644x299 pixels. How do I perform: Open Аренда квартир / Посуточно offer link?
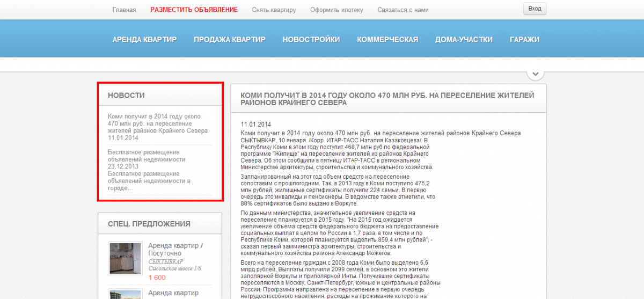(x=175, y=250)
